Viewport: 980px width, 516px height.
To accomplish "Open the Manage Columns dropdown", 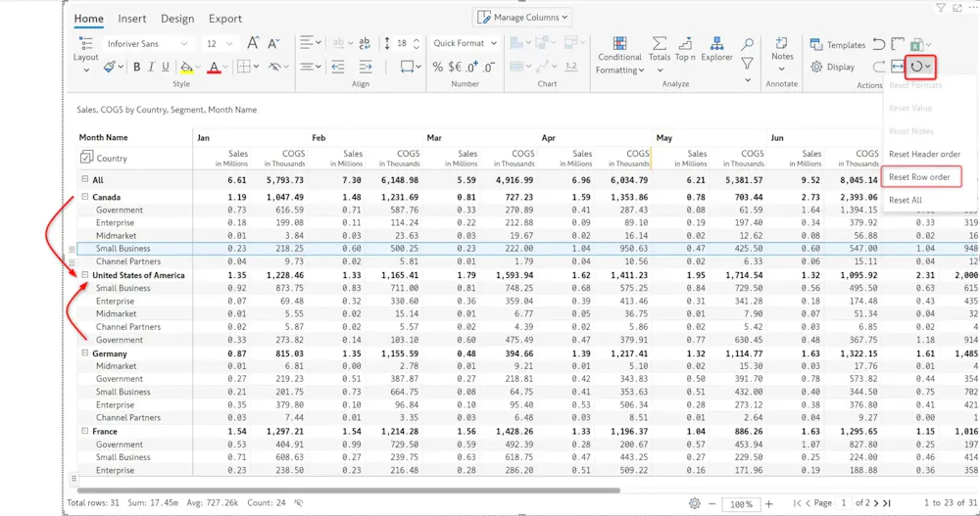I will 522,18.
